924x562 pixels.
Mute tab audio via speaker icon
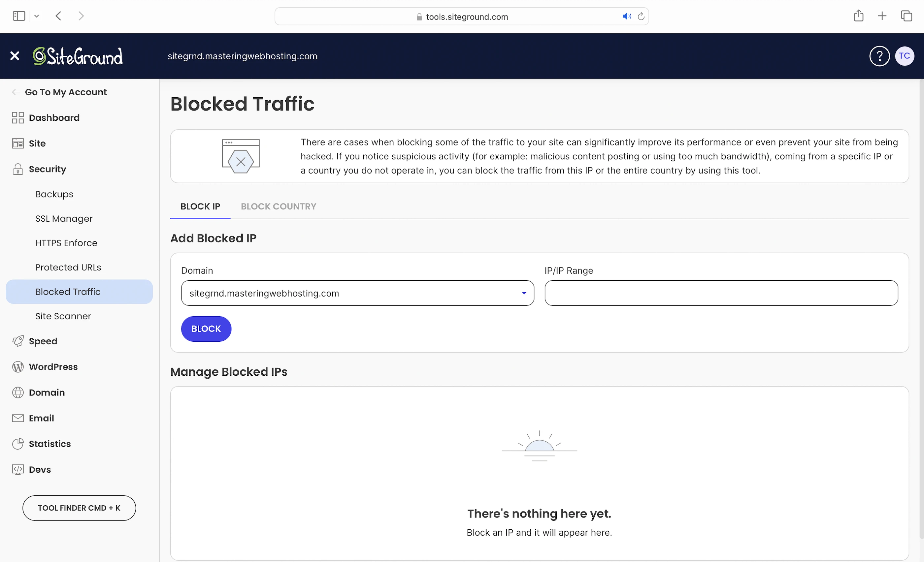tap(626, 16)
